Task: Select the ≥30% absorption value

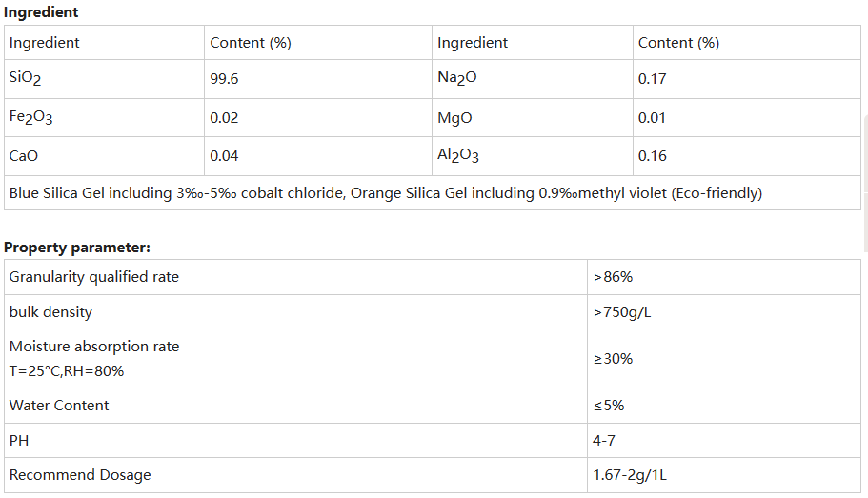Action: click(613, 359)
